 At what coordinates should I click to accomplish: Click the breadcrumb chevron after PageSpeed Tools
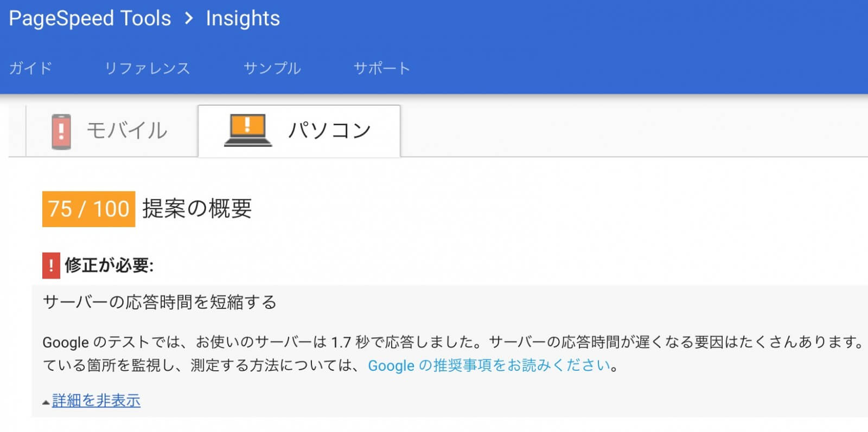(x=189, y=18)
